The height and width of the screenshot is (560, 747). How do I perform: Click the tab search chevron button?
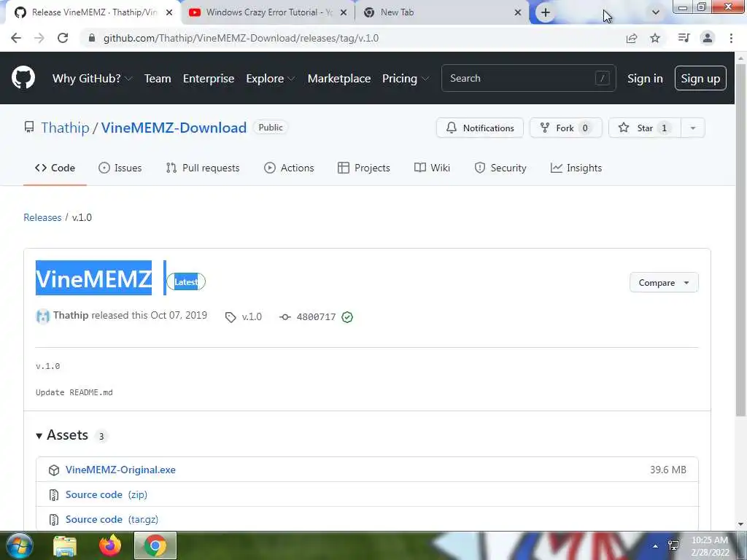656,12
